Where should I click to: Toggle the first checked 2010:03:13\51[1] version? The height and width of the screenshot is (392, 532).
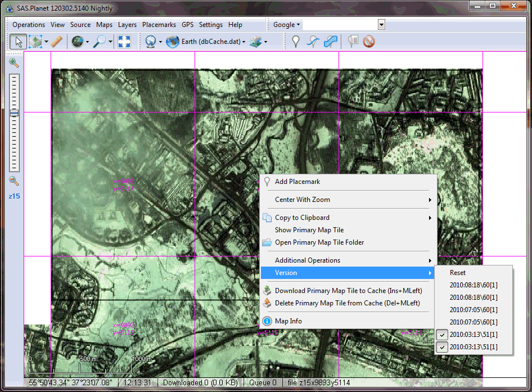point(474,335)
